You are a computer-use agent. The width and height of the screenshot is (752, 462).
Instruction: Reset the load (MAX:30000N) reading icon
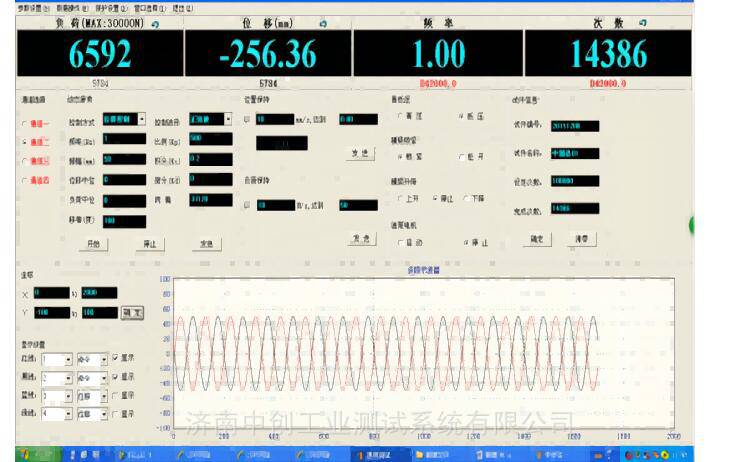(155, 24)
